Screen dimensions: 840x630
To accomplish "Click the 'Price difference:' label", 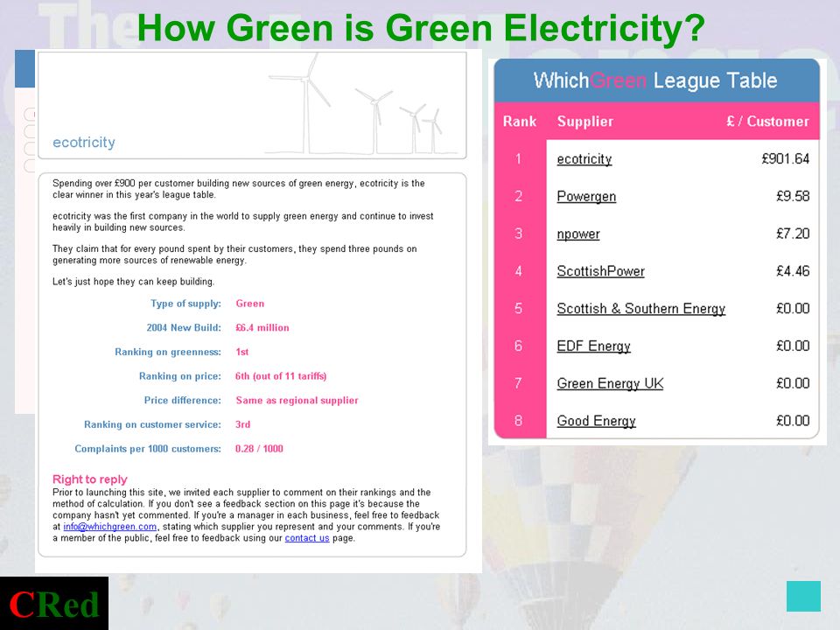I will [x=183, y=400].
